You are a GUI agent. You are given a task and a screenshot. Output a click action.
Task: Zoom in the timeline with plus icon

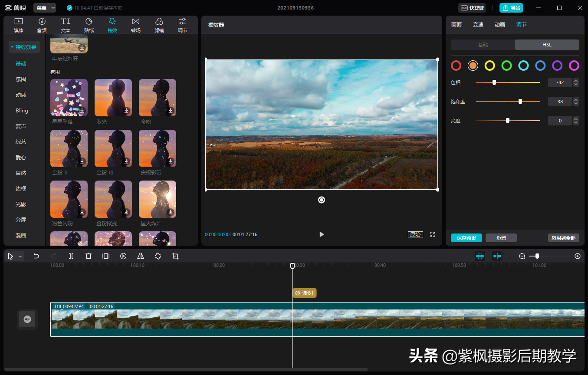578,256
